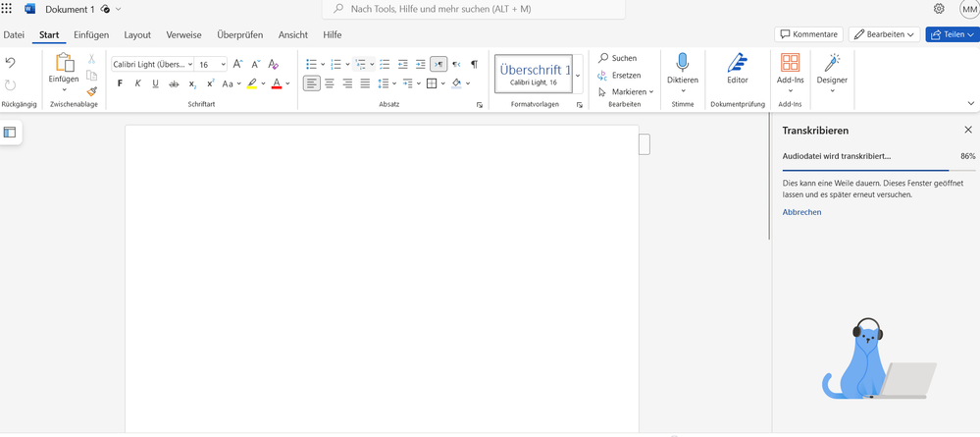Click the Teilen share button
This screenshot has width=980, height=437.
pos(952,34)
